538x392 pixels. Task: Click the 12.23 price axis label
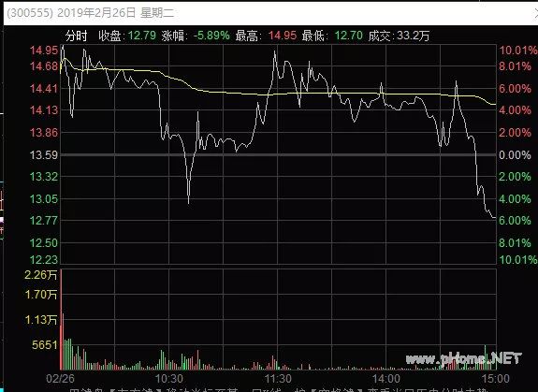[x=44, y=260]
